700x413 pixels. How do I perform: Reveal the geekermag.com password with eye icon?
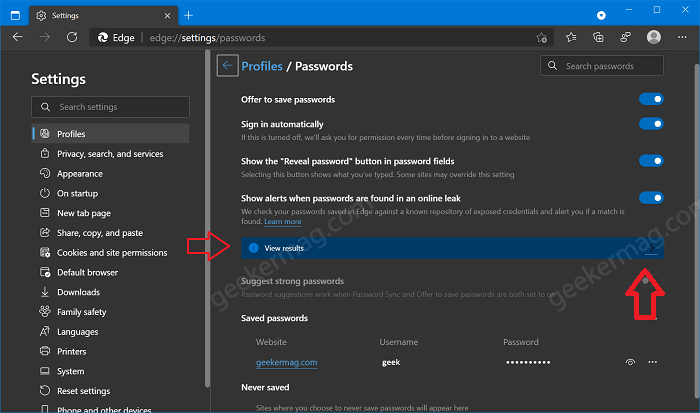pyautogui.click(x=630, y=362)
